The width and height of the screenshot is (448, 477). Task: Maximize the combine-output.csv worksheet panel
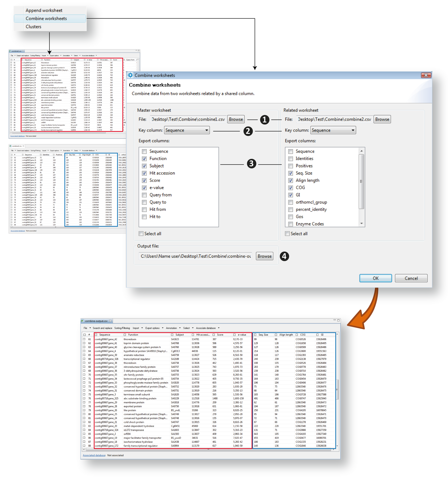[x=338, y=320]
